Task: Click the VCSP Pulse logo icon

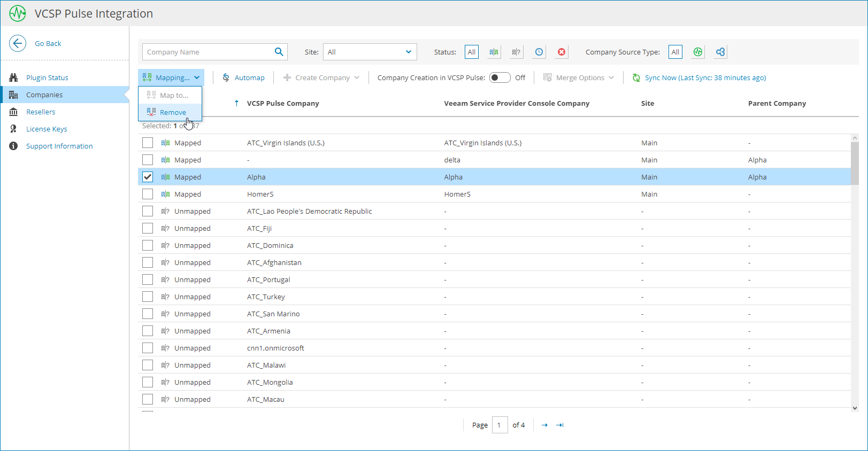Action: coord(18,13)
